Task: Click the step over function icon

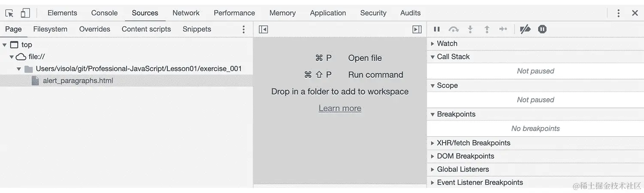Action: tap(454, 29)
